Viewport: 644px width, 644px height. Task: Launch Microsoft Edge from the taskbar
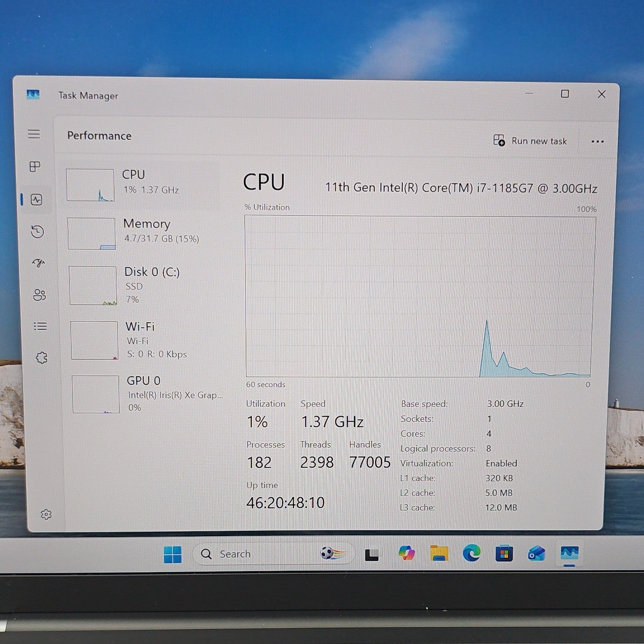(471, 553)
